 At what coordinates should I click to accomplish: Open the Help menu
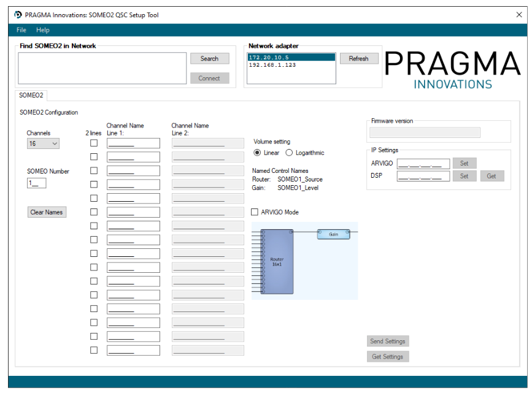point(43,30)
